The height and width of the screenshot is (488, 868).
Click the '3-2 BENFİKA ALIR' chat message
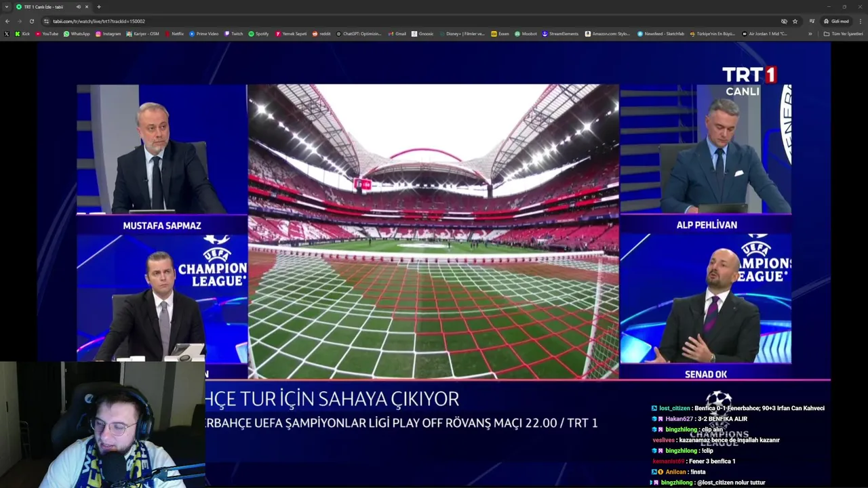[x=722, y=419]
